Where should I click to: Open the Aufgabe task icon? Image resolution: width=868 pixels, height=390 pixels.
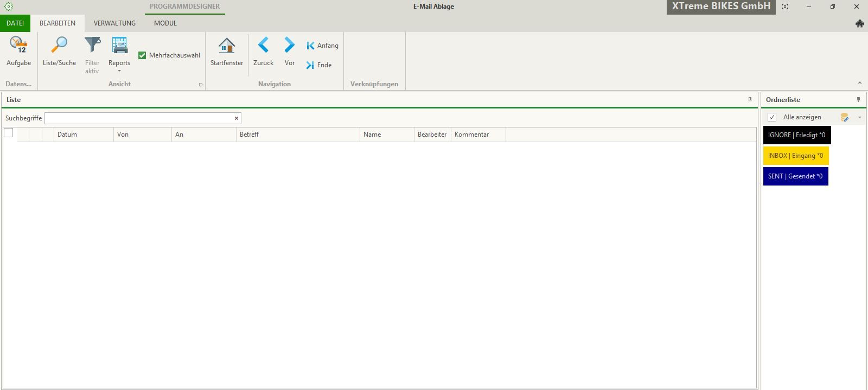(18, 46)
